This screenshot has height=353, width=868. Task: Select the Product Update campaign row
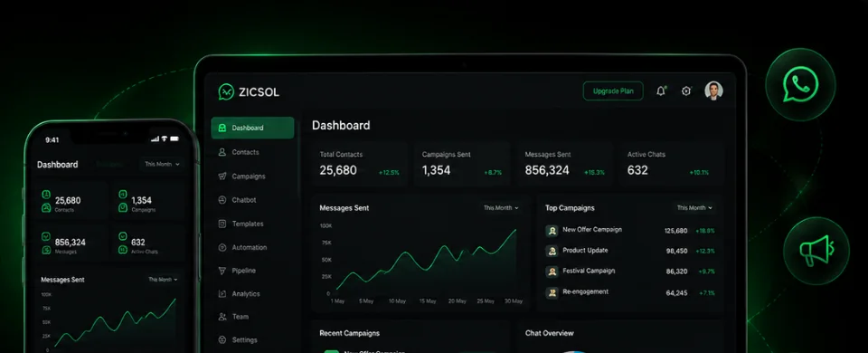click(630, 251)
